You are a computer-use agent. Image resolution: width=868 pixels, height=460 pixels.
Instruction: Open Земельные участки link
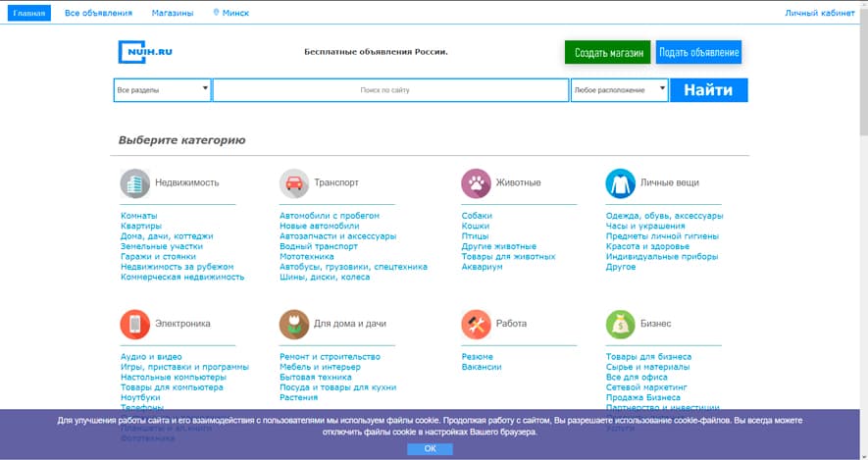(162, 246)
